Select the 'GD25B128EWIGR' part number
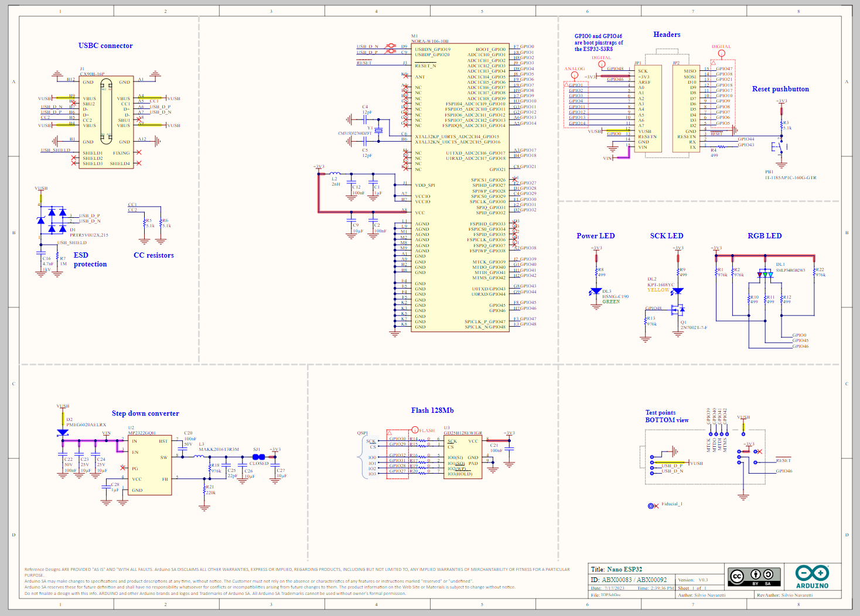Image resolution: width=860 pixels, height=616 pixels. [x=463, y=433]
